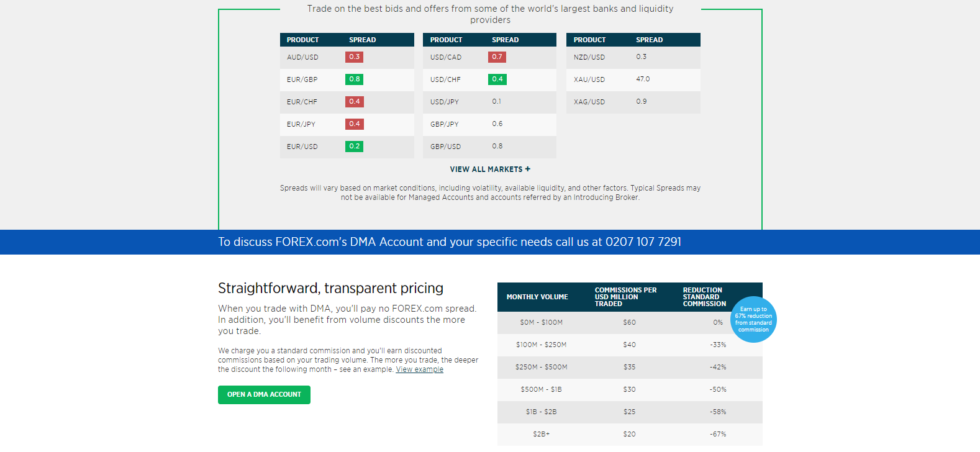This screenshot has height=452, width=980.
Task: Open the View example link
Action: point(419,369)
